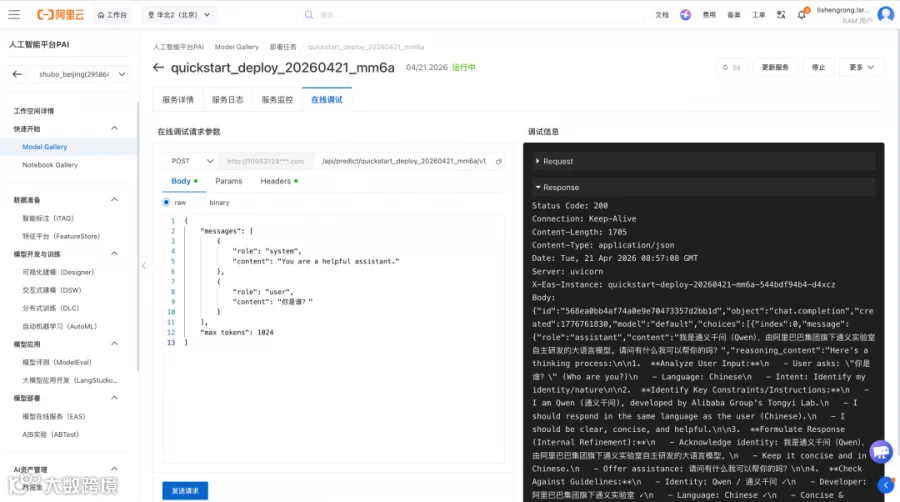Select the raw radio option
Screen dimensions: 900x502
coord(166,203)
